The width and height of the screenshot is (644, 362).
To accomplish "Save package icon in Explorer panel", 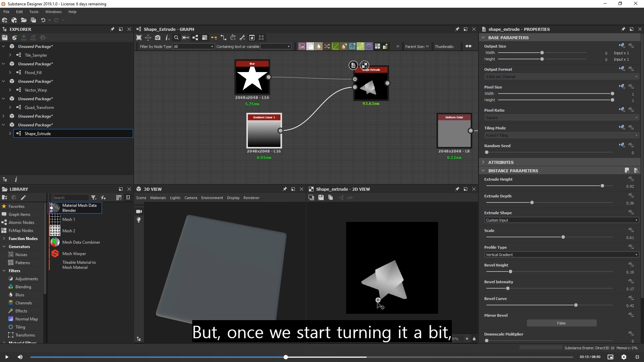I will [x=5, y=38].
